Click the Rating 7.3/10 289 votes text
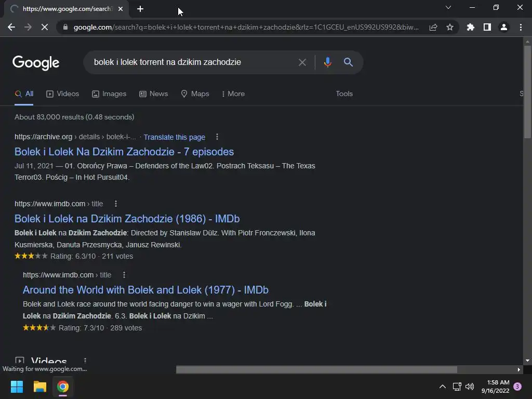The width and height of the screenshot is (532, 399). [x=100, y=328]
